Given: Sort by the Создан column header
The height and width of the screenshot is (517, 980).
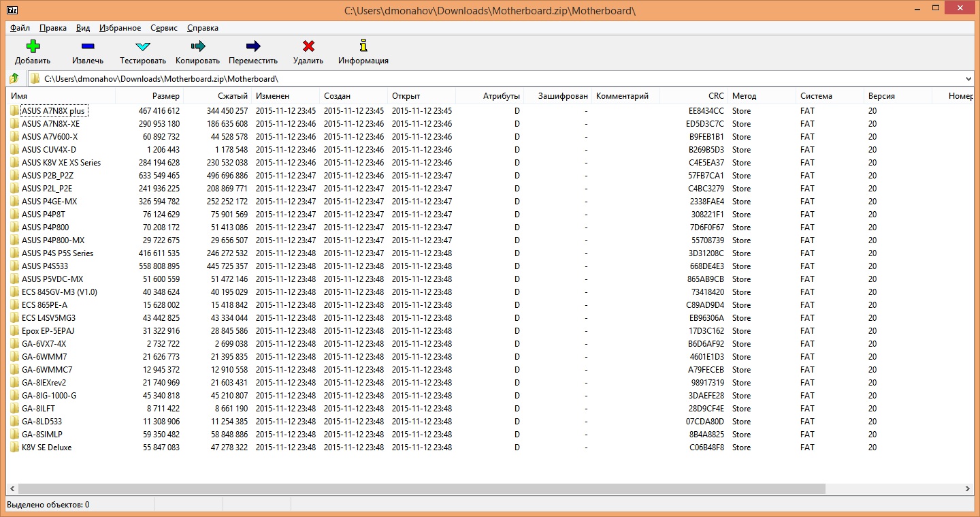Looking at the screenshot, I should (354, 96).
